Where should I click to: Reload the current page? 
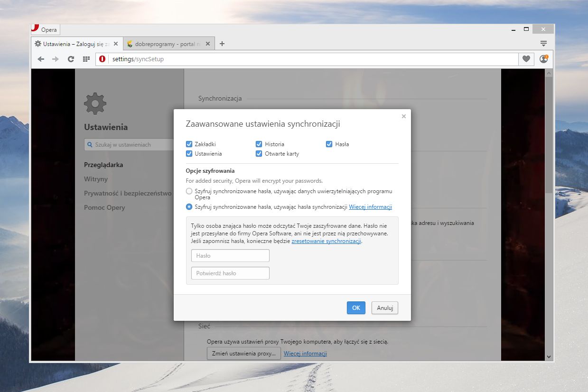[71, 59]
